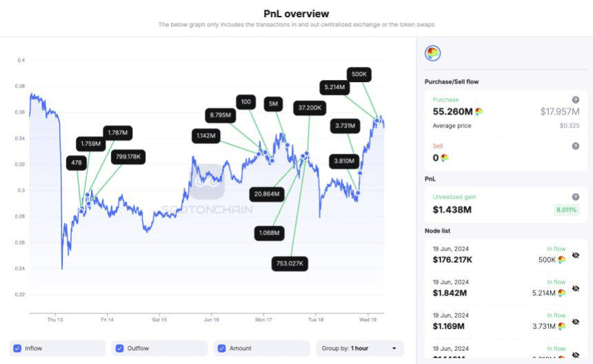The image size is (593, 364).
Task: Click the 500K marker label on chart
Action: 359,74
